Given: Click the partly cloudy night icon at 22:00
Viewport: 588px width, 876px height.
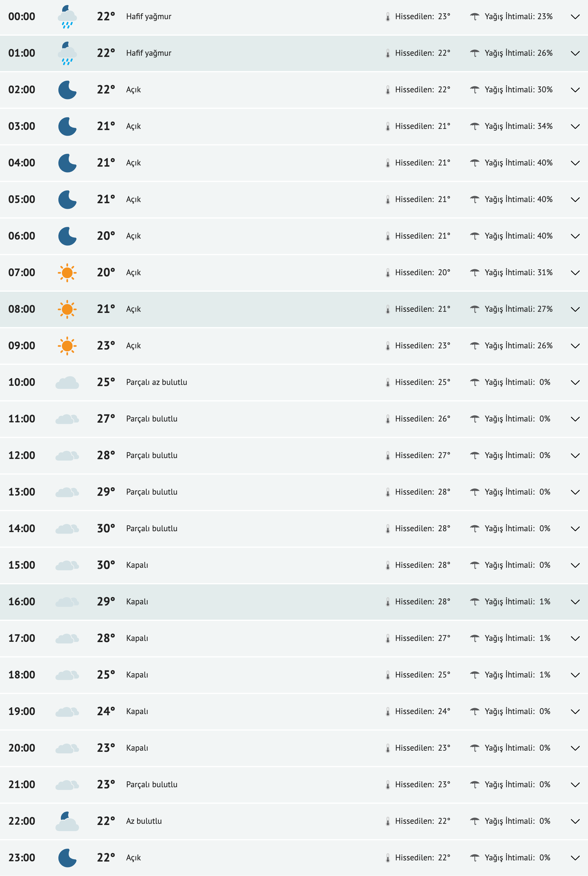Looking at the screenshot, I should (x=67, y=821).
